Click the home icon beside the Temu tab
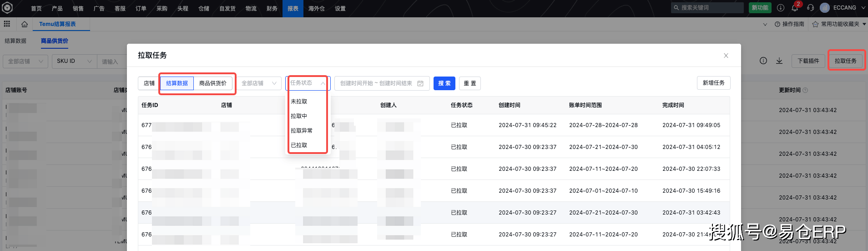Viewport: 868px width, 251px height. click(25, 24)
